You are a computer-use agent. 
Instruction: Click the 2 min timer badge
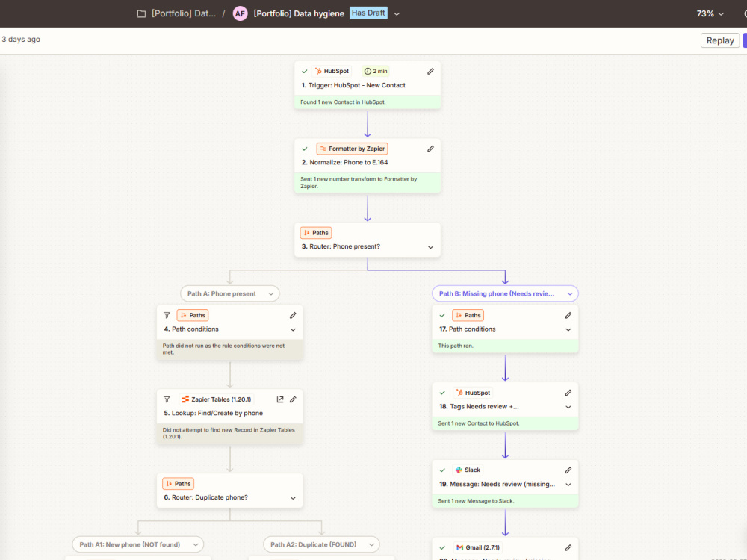[x=376, y=72]
